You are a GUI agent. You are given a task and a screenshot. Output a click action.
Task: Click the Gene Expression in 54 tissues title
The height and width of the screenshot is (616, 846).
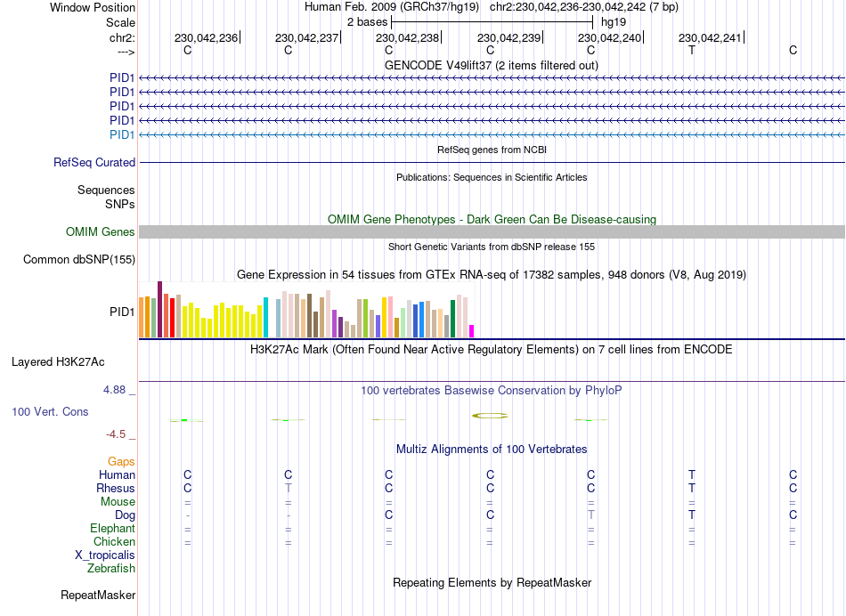click(x=492, y=274)
